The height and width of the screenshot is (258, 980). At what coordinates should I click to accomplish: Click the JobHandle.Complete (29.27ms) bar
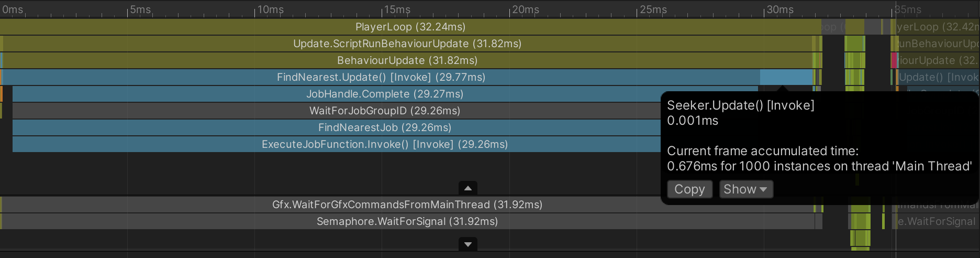[384, 94]
